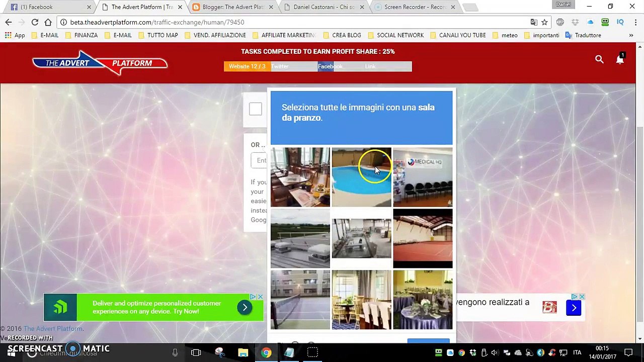This screenshot has height=362, width=644.
Task: Show hidden bookmarks with the double chevron
Action: 631,35
